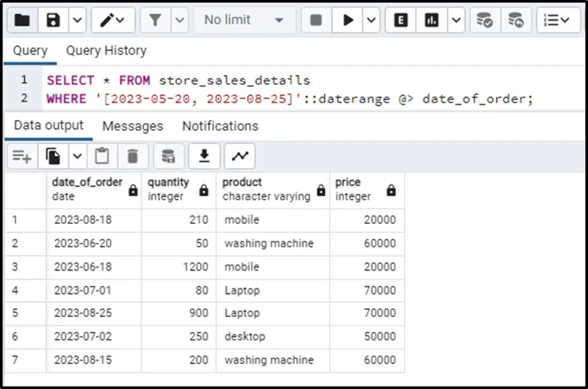The height and width of the screenshot is (389, 588).
Task: Click the Save File disk icon
Action: tap(53, 20)
